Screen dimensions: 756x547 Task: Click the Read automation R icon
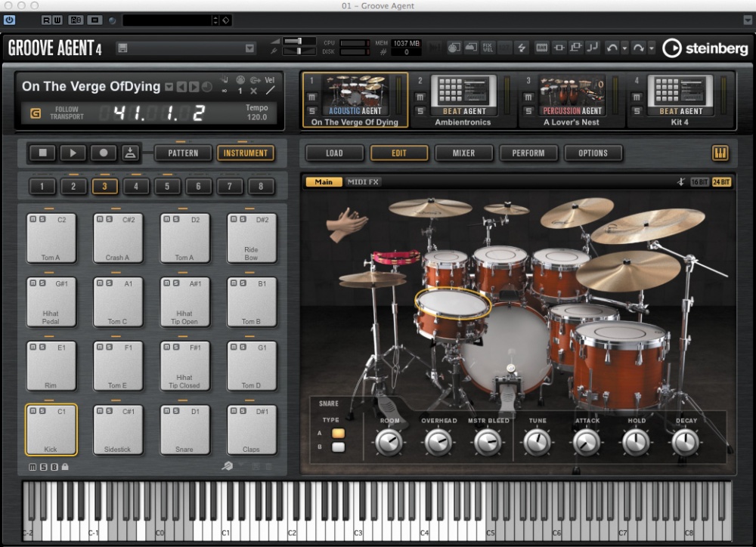click(x=46, y=20)
